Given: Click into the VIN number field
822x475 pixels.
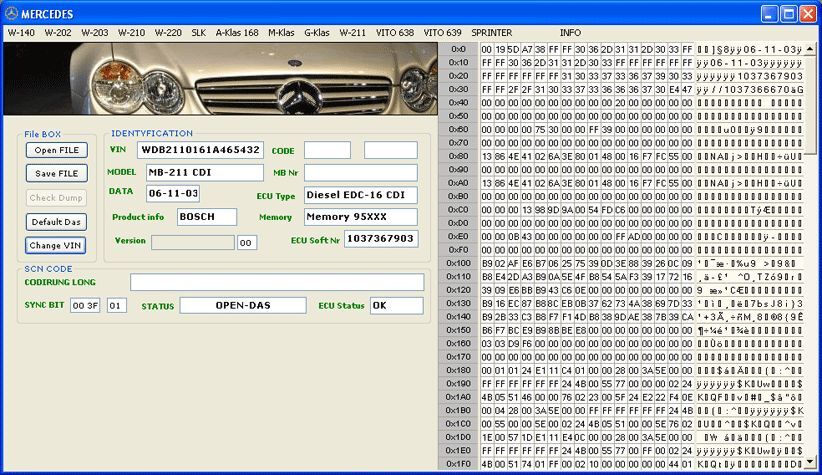Looking at the screenshot, I should pos(200,150).
